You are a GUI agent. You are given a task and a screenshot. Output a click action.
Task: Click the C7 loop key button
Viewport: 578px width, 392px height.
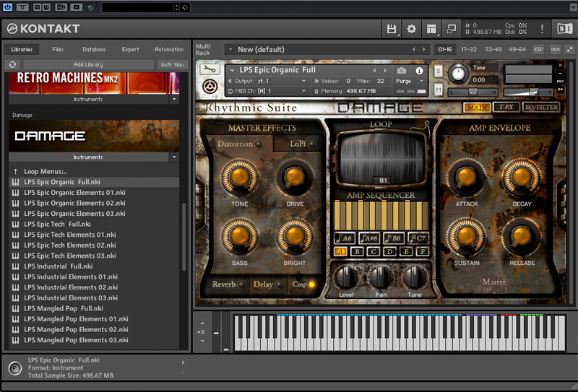418,238
